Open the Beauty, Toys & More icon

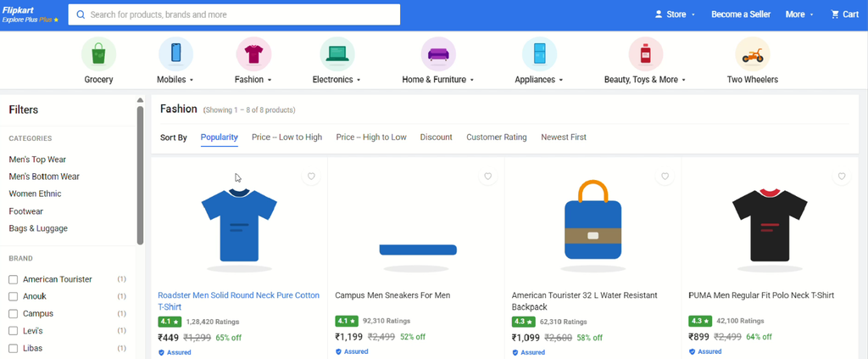645,54
